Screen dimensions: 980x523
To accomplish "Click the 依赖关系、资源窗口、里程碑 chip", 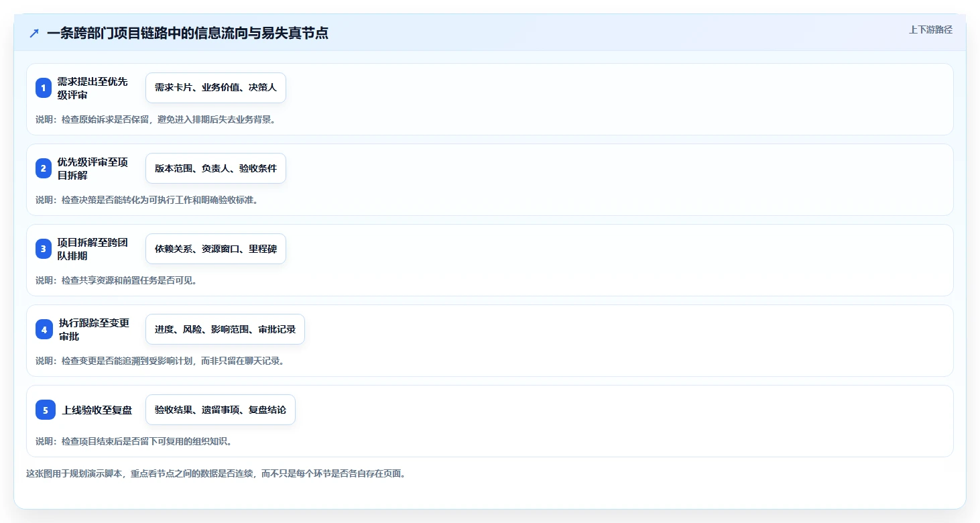I will pos(216,249).
